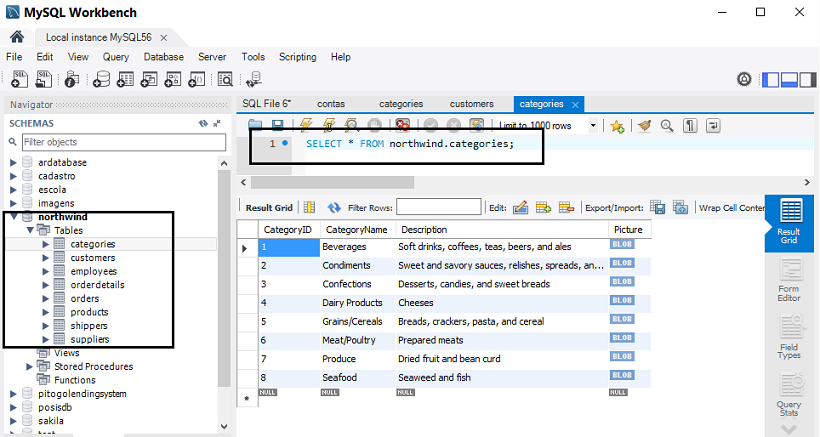820x437 pixels.
Task: Open the Query menu
Action: 116,57
